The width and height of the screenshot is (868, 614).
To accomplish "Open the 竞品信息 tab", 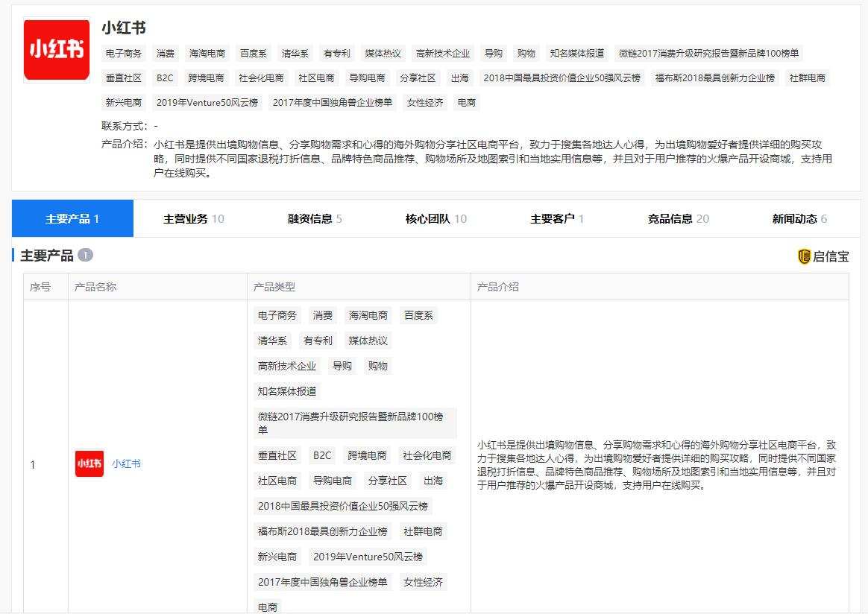I will [x=678, y=218].
